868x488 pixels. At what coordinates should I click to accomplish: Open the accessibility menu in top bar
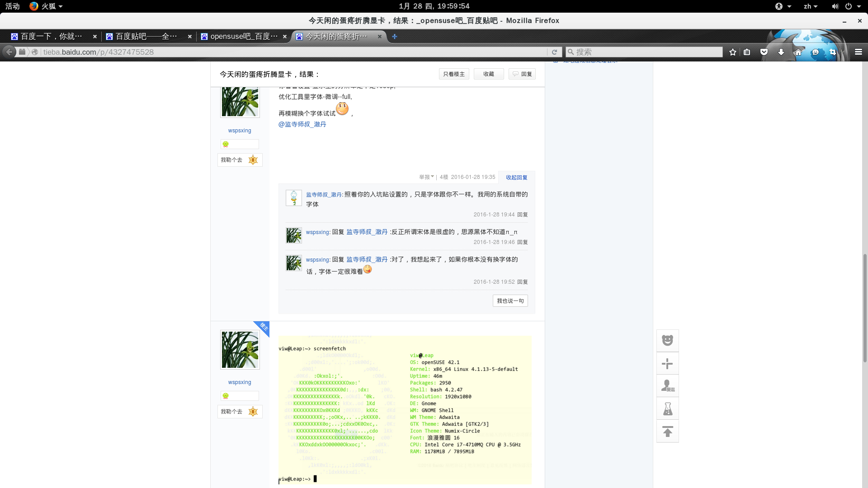(x=783, y=6)
